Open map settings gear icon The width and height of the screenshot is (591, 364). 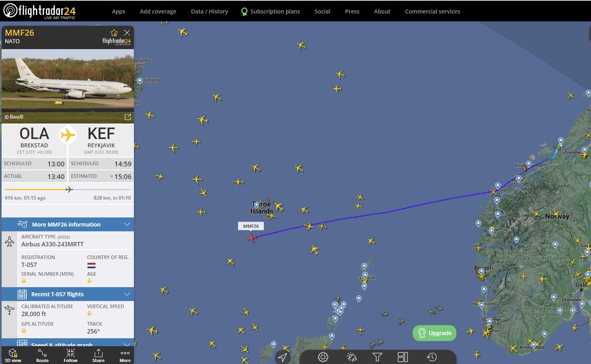pos(323,357)
